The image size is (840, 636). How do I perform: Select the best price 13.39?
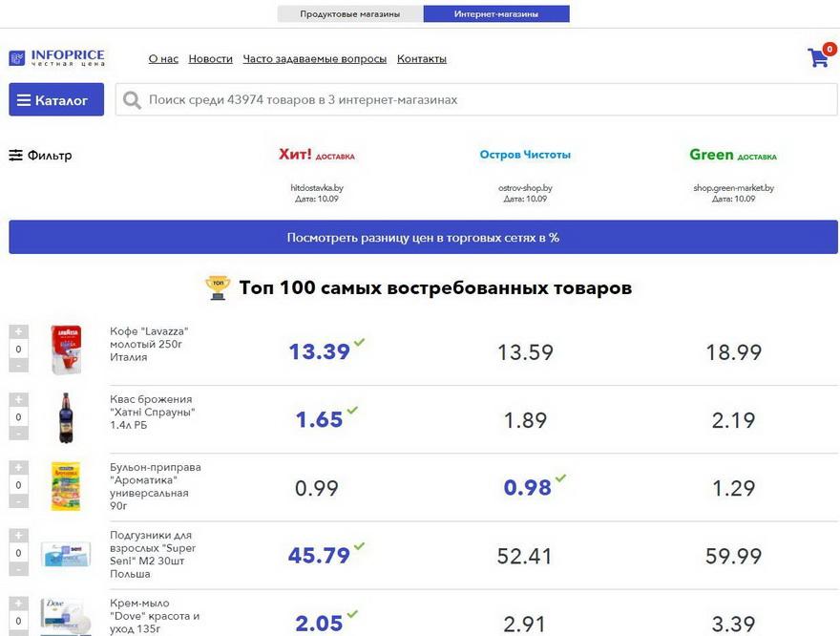tap(319, 352)
